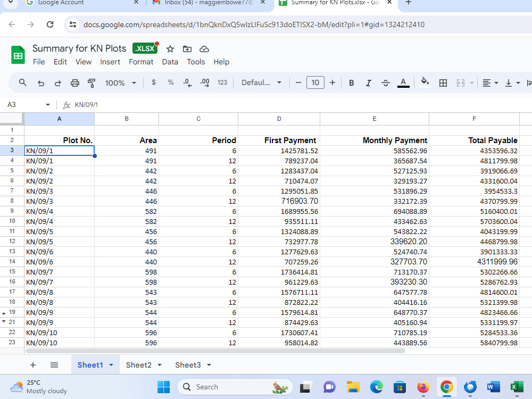Open the zoom 100% dropdown
This screenshot has height=399, width=532.
click(x=120, y=83)
